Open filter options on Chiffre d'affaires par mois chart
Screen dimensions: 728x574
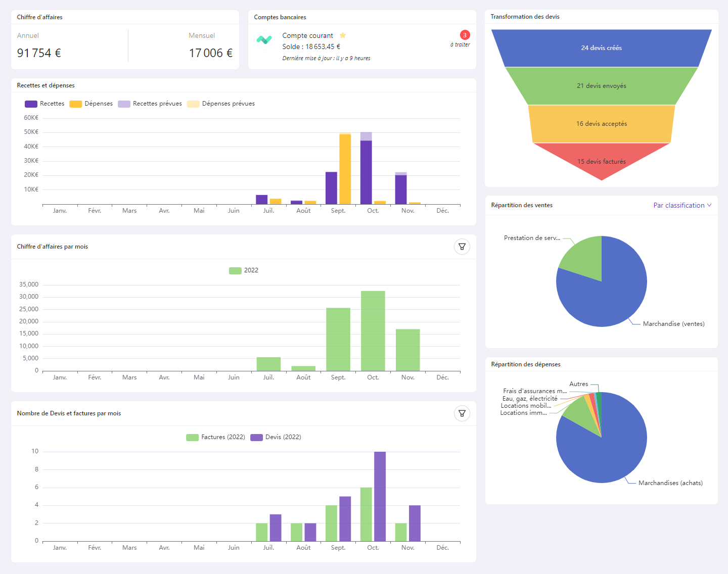[462, 247]
